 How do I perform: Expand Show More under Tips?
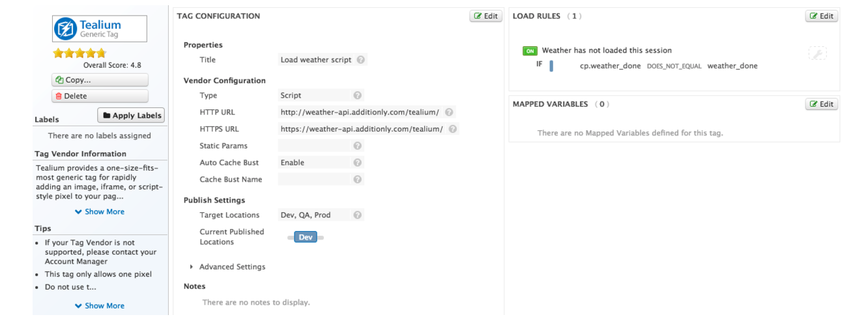tap(99, 306)
